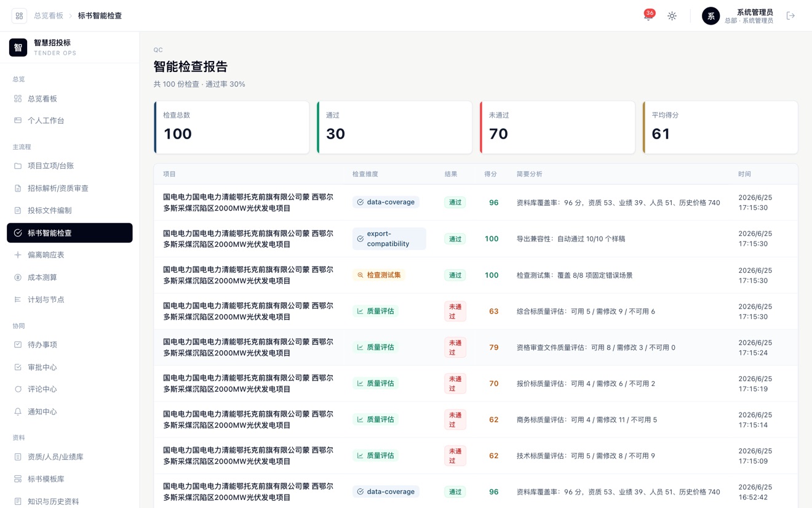Click the 平均得分 61 card
Screen dimensions: 812x508
click(720, 127)
